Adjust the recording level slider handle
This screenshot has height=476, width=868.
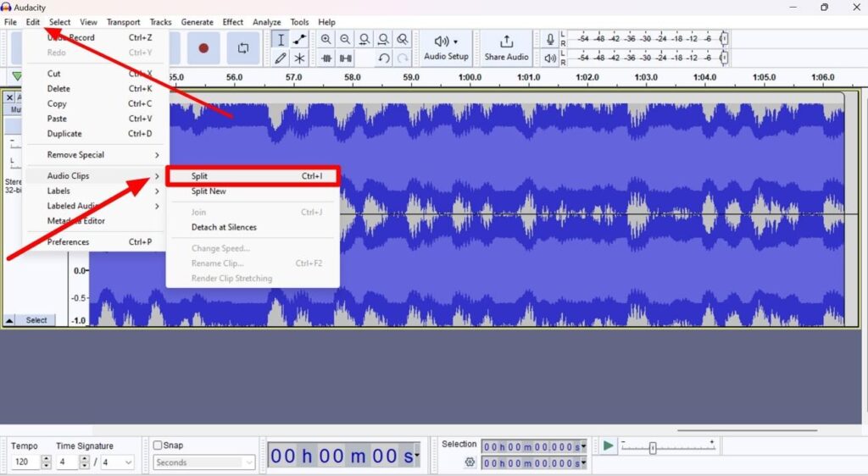(x=724, y=39)
